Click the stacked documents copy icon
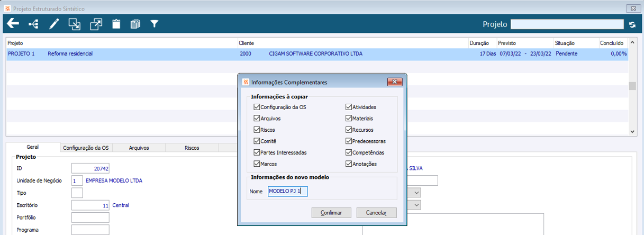644x235 pixels. pyautogui.click(x=135, y=24)
